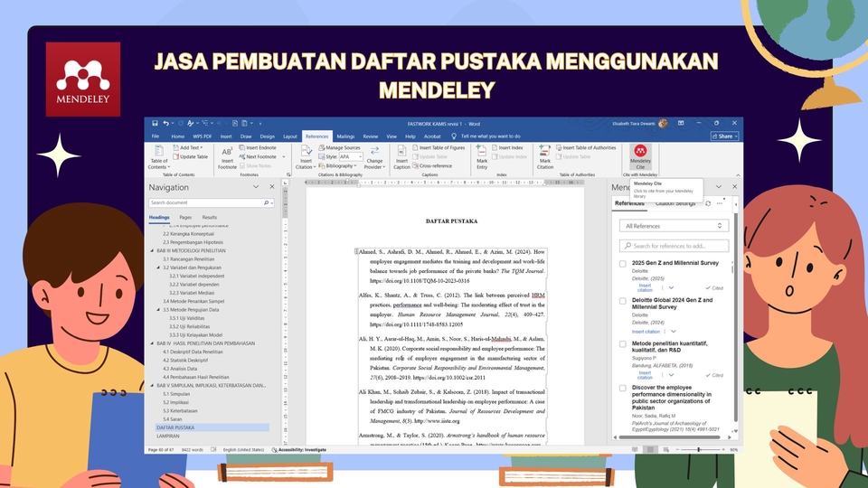The width and height of the screenshot is (868, 488).
Task: Open Mendeley Cite from ribbon
Action: click(x=640, y=156)
